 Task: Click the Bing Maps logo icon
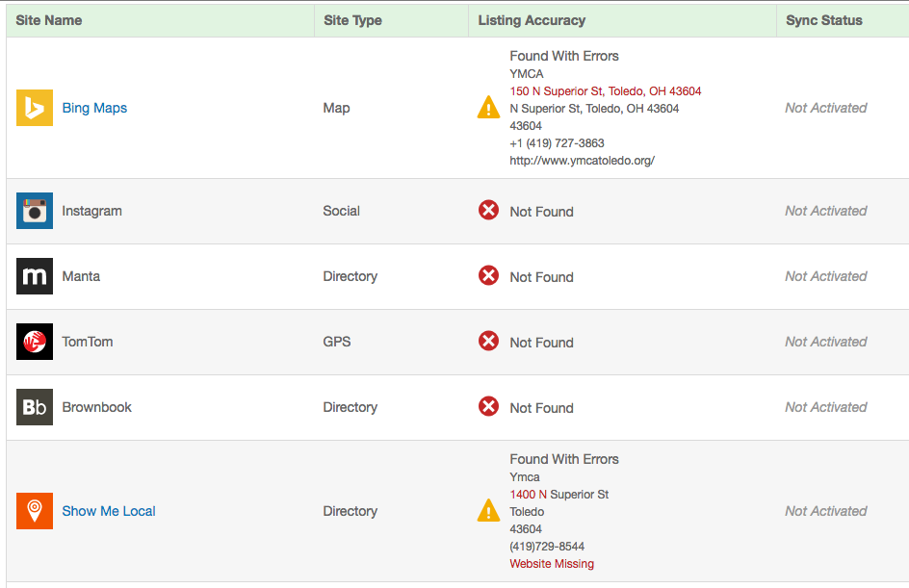tap(35, 108)
